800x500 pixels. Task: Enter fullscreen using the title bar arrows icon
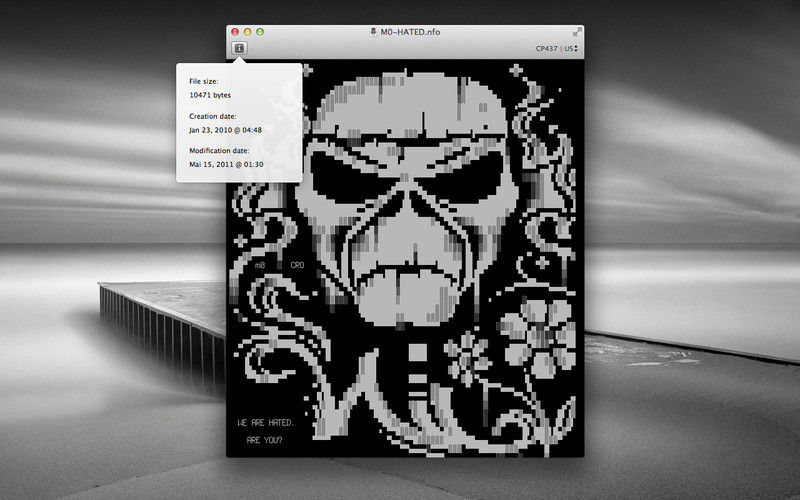tap(577, 32)
